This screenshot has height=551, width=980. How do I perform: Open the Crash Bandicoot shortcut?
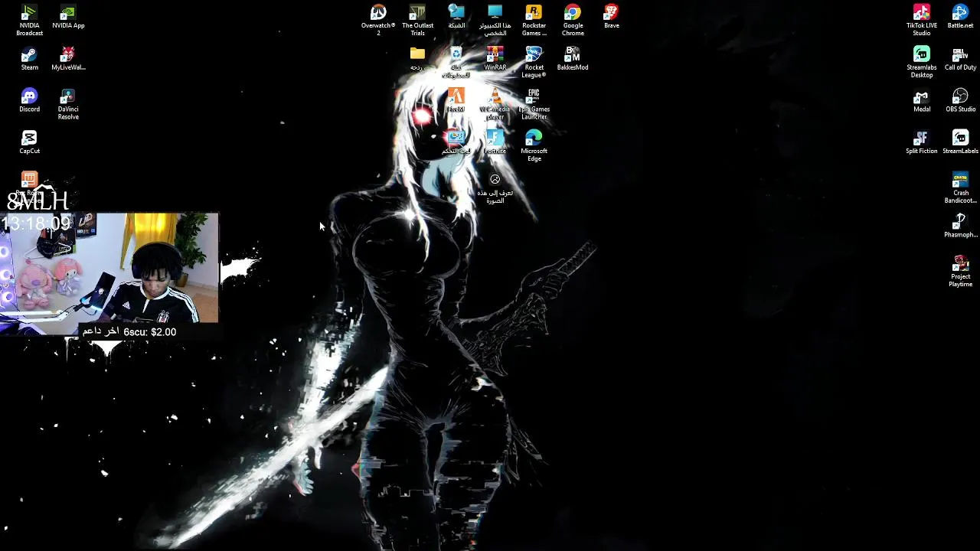pyautogui.click(x=960, y=188)
